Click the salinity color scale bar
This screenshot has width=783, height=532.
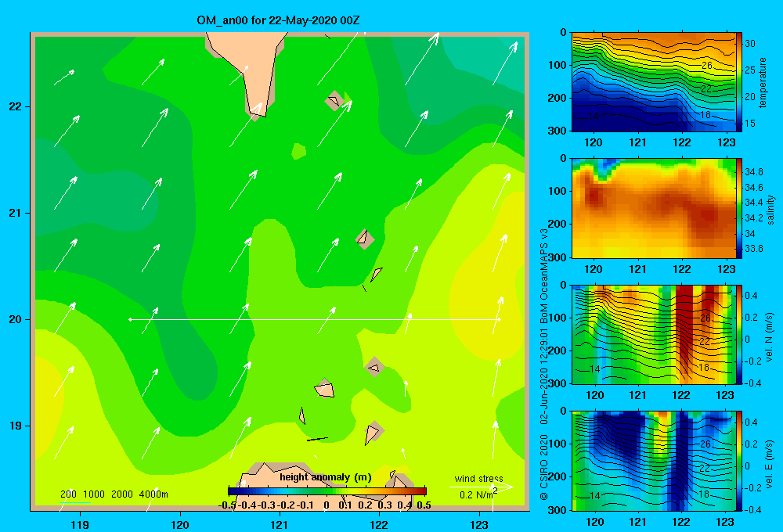pyautogui.click(x=739, y=208)
